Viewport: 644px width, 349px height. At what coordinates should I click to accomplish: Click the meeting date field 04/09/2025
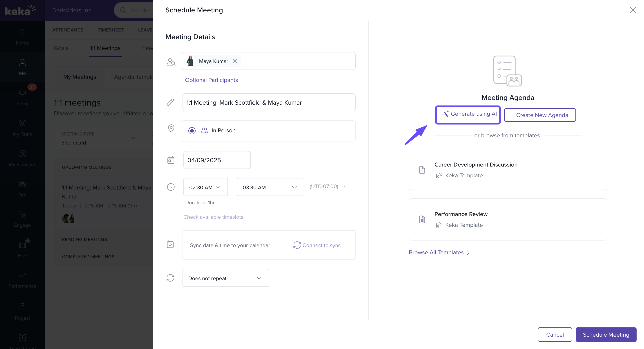217,160
